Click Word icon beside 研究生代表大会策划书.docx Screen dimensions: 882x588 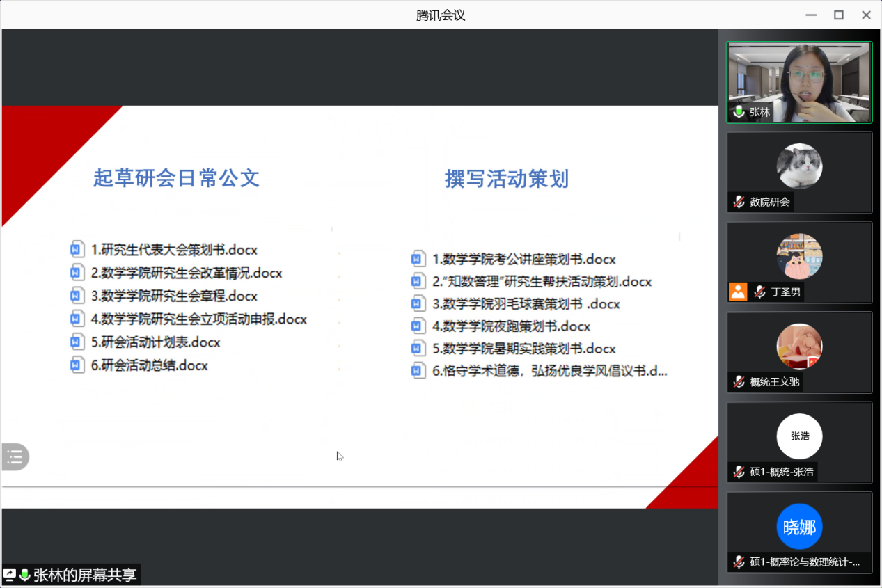coord(77,249)
